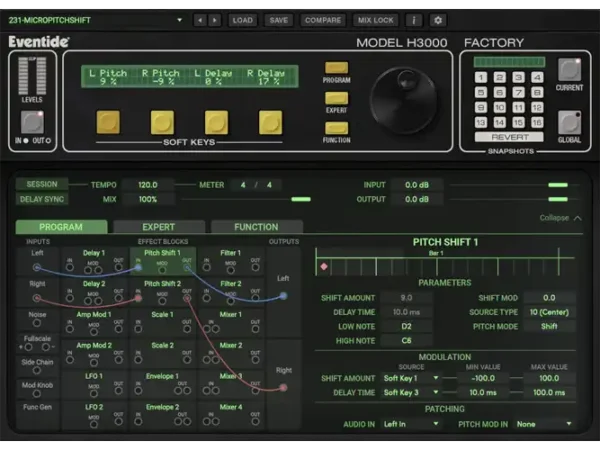The width and height of the screenshot is (600, 450).
Task: Click the Right input jack
Action: (37, 298)
